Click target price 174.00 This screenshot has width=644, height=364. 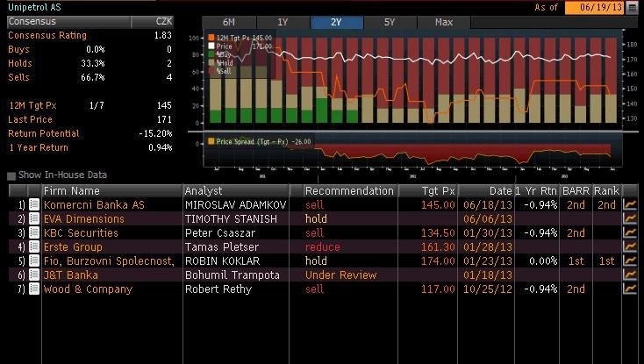point(438,261)
